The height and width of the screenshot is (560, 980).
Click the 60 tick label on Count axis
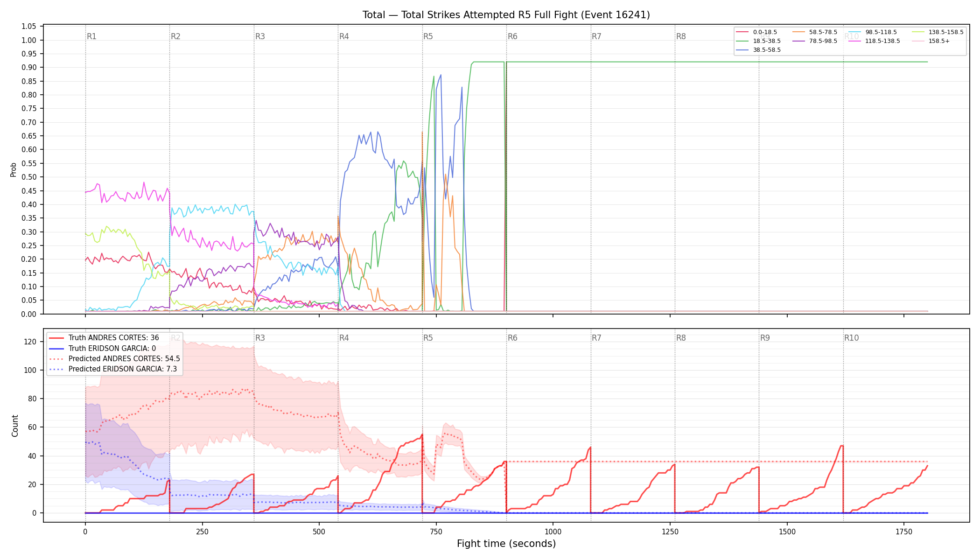pyautogui.click(x=32, y=427)
